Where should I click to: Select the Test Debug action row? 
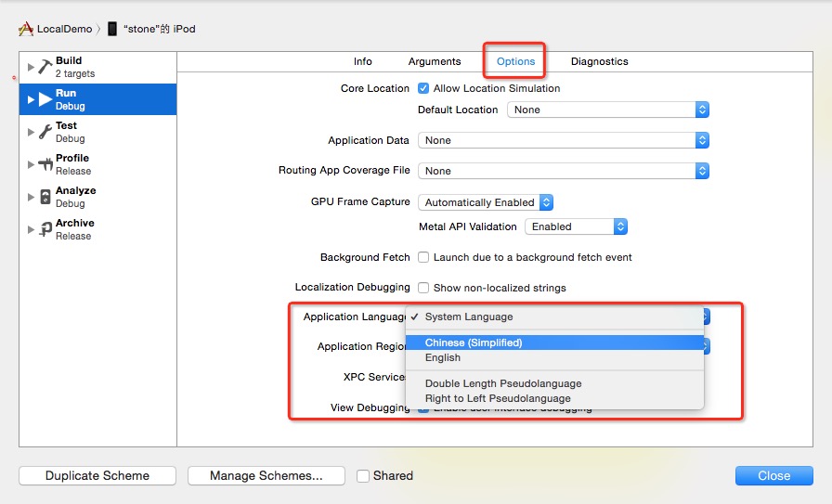[98, 132]
